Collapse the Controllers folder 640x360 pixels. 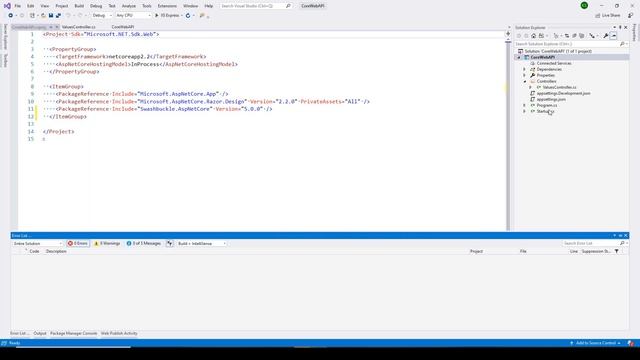click(x=524, y=81)
